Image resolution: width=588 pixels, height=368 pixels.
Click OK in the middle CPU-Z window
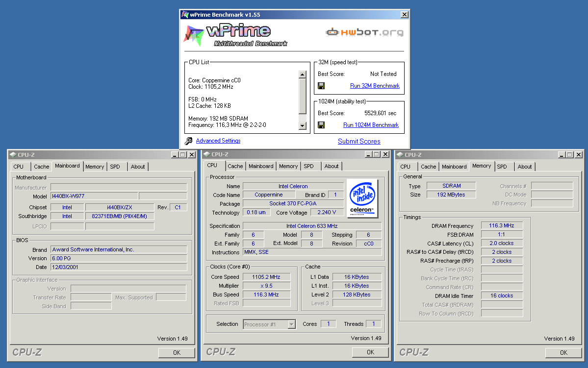(x=370, y=352)
